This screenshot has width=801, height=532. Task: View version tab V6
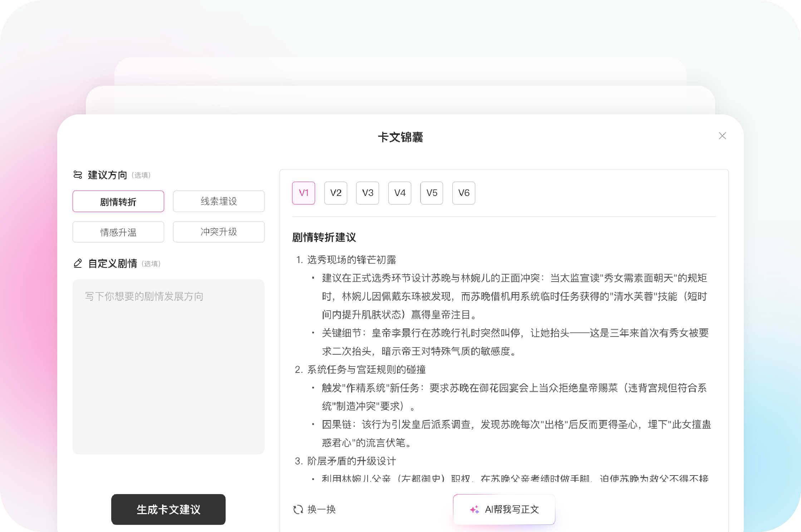click(x=464, y=193)
